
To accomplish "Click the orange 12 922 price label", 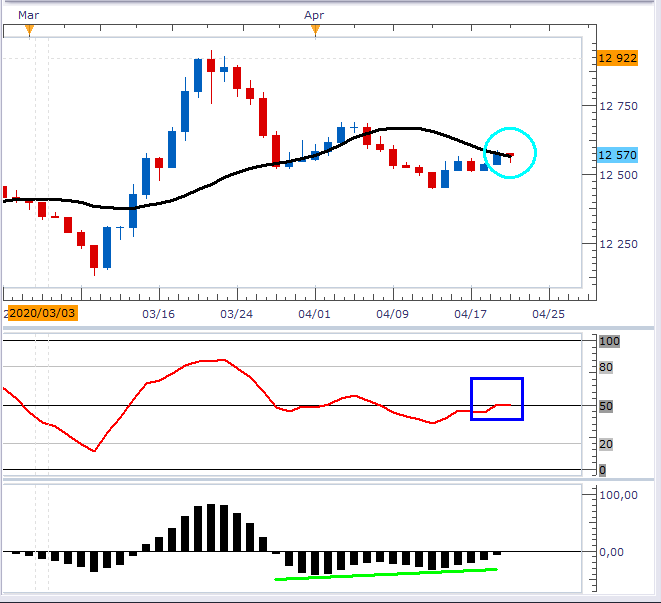I will pos(617,58).
